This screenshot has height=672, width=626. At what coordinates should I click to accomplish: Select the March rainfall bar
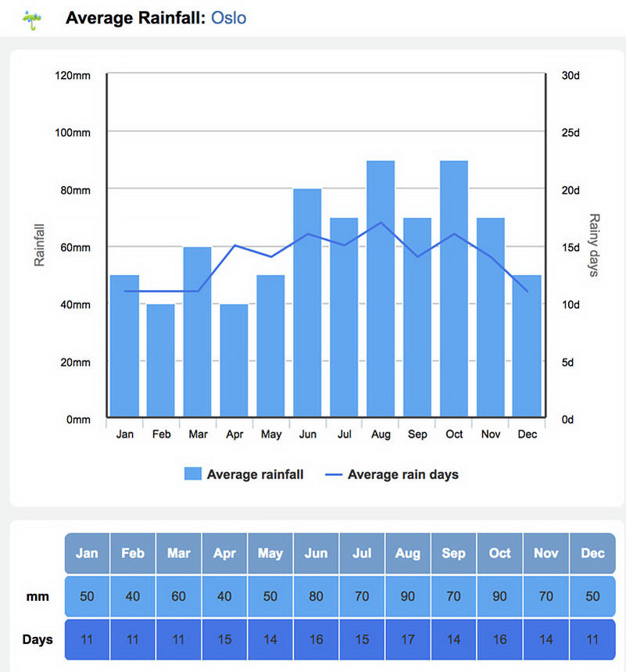(x=197, y=332)
